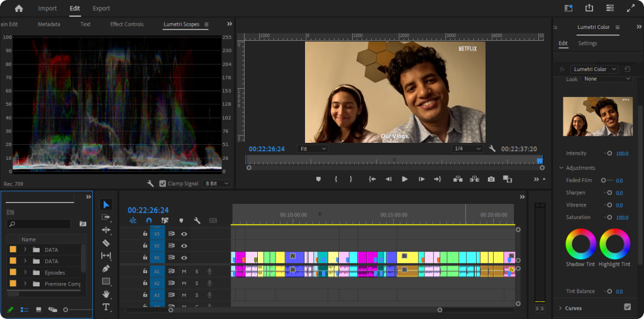Image resolution: width=644 pixels, height=319 pixels.
Task: Toggle full screen expand icon
Action: point(631,8)
